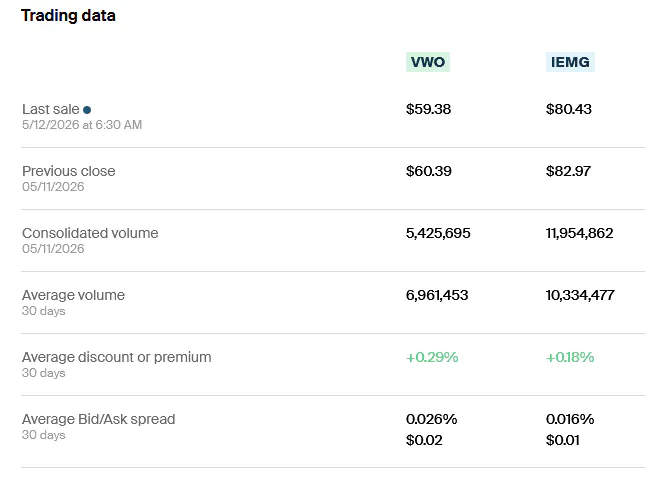Click IEMG last sale value $80.43

click(x=569, y=109)
